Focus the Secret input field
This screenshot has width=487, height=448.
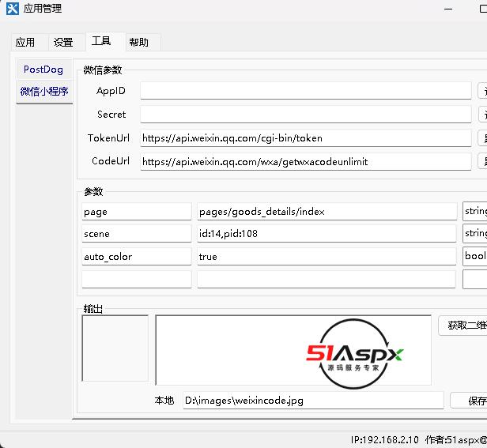click(x=306, y=115)
